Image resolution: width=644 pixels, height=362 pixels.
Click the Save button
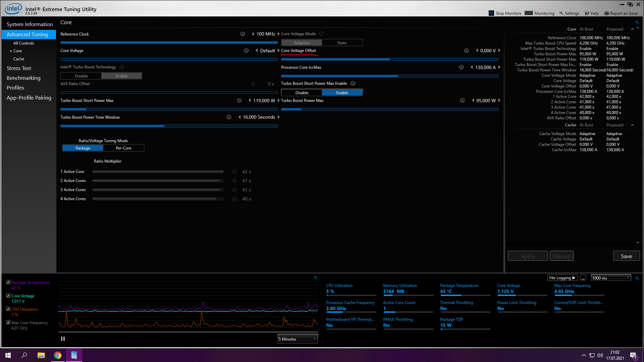[626, 256]
